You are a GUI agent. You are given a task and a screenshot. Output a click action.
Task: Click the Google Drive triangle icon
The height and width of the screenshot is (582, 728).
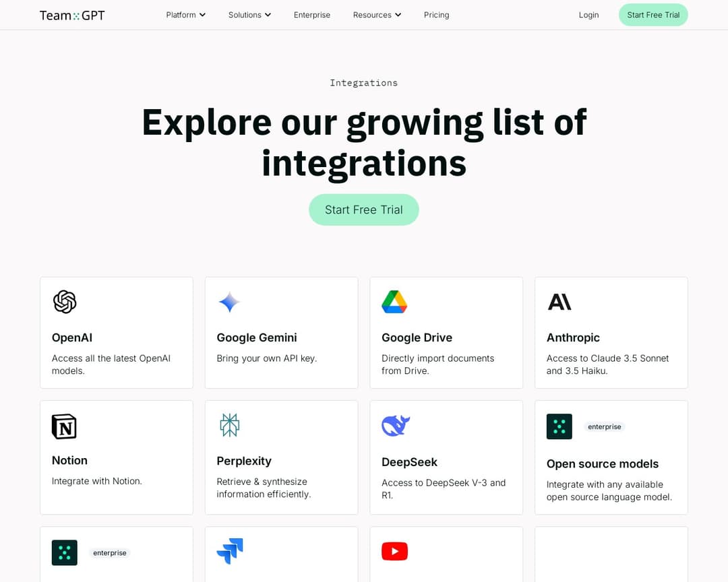point(394,302)
